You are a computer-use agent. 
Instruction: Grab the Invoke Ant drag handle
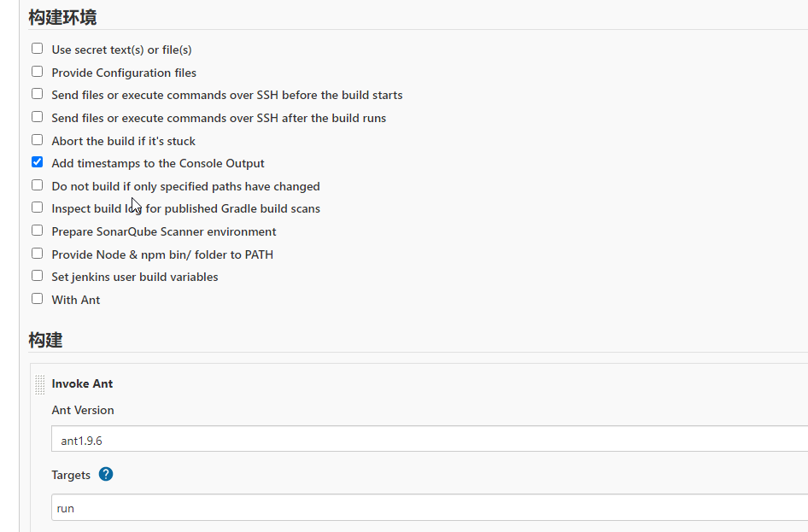pyautogui.click(x=39, y=384)
